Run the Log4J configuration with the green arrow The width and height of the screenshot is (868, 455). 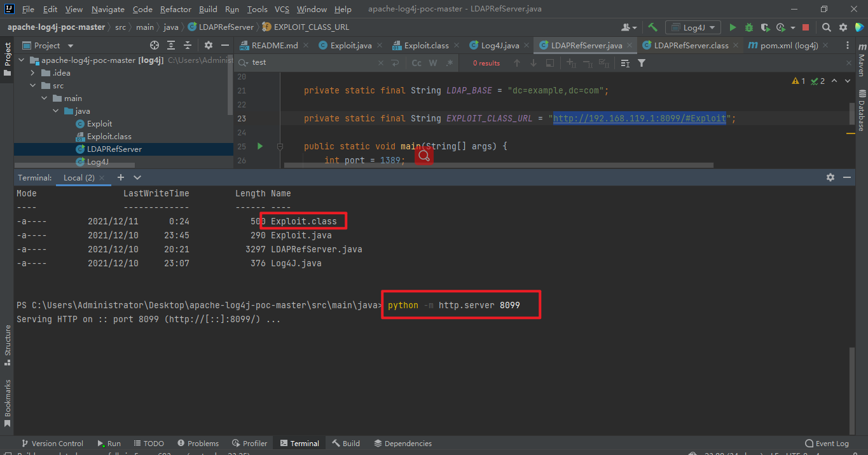tap(733, 27)
